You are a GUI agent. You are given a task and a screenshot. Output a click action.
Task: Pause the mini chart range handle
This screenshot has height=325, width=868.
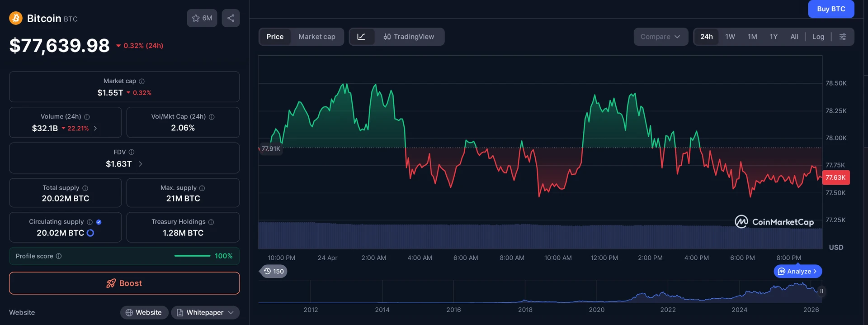(821, 291)
